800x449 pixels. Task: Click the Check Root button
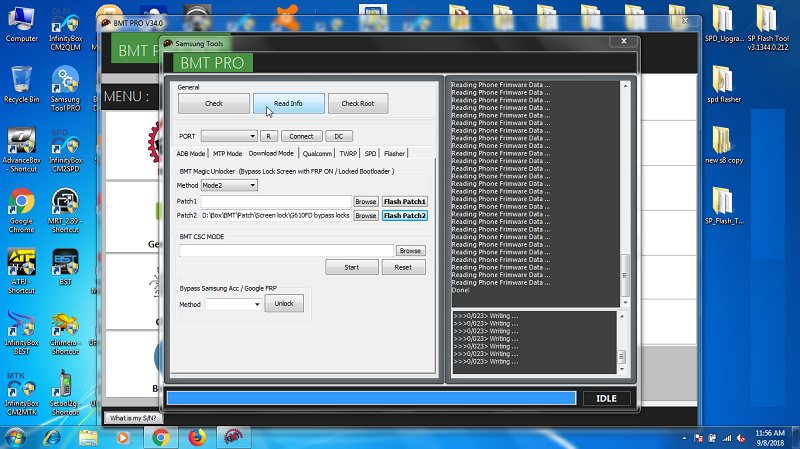pos(358,104)
